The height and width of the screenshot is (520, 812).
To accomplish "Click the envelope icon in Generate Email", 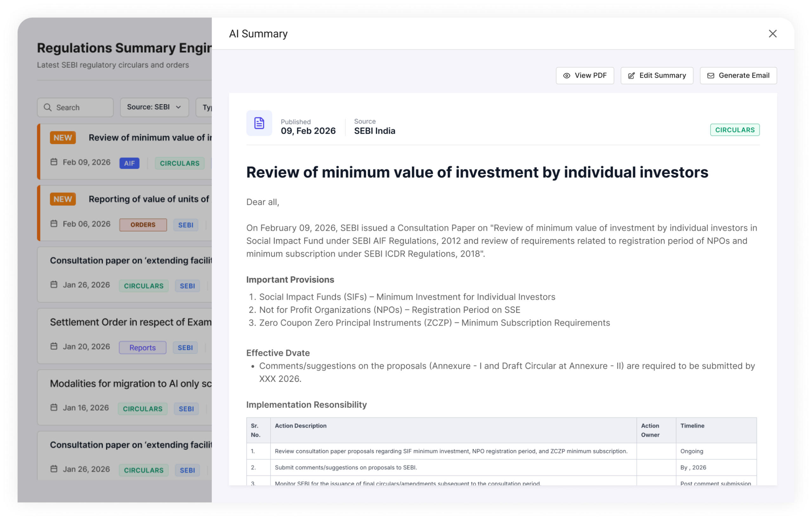I will point(710,76).
